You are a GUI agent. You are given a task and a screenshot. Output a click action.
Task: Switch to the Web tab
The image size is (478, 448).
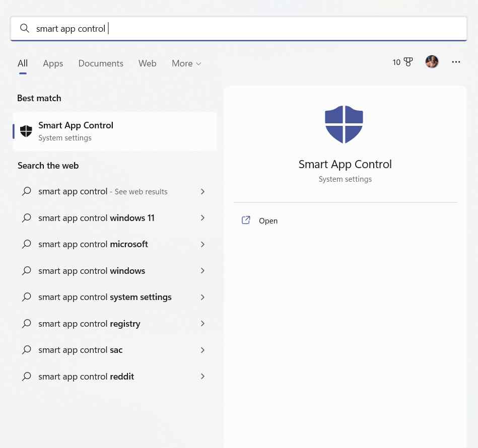pyautogui.click(x=147, y=63)
